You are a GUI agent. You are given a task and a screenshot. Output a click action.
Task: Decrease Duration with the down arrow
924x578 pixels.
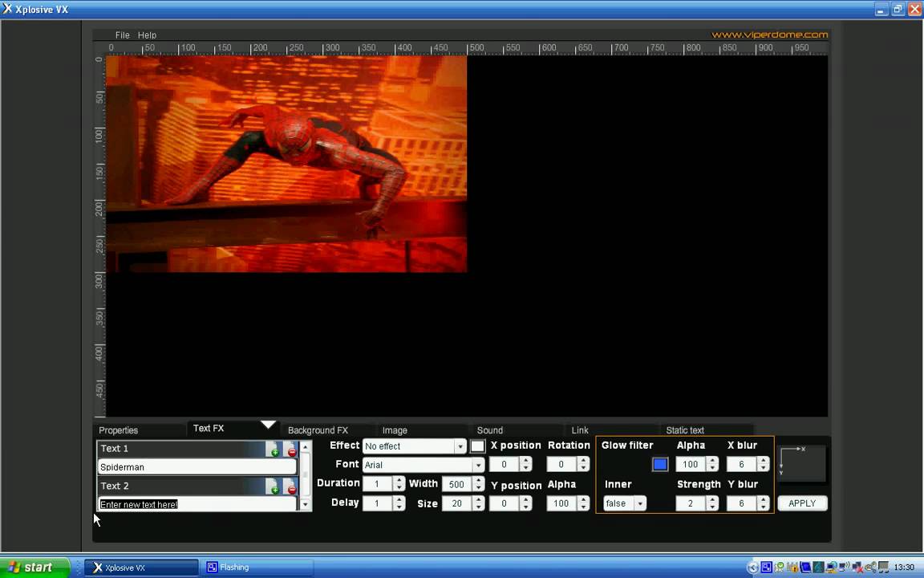pyautogui.click(x=399, y=488)
